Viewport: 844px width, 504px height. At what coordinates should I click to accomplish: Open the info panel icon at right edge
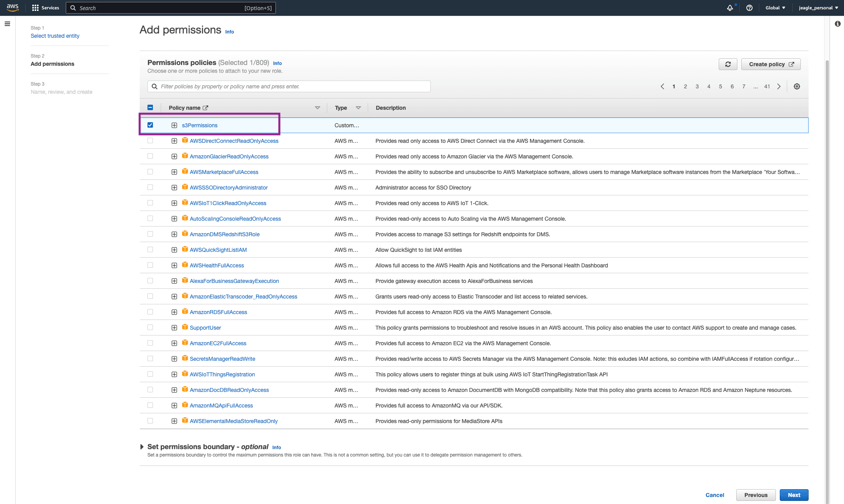click(837, 24)
